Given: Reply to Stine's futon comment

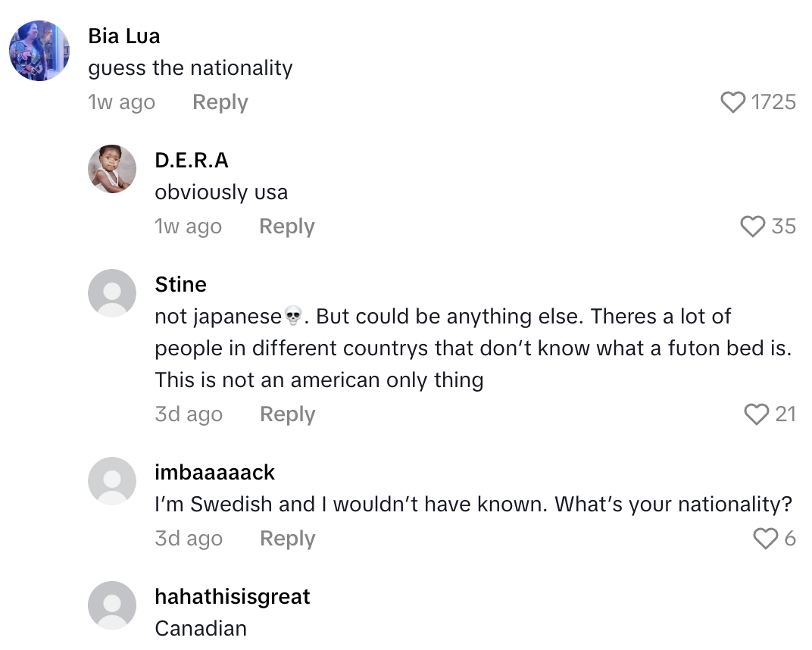Looking at the screenshot, I should 286,414.
